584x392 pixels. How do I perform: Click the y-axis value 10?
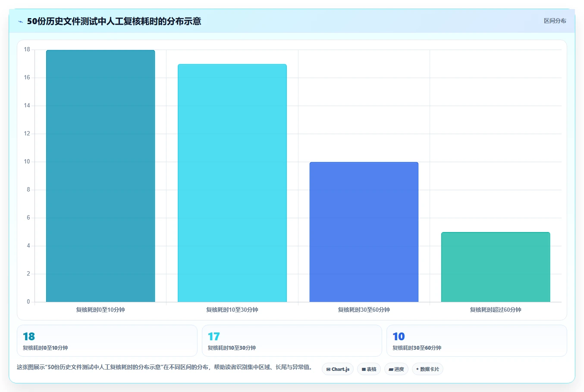pos(27,162)
